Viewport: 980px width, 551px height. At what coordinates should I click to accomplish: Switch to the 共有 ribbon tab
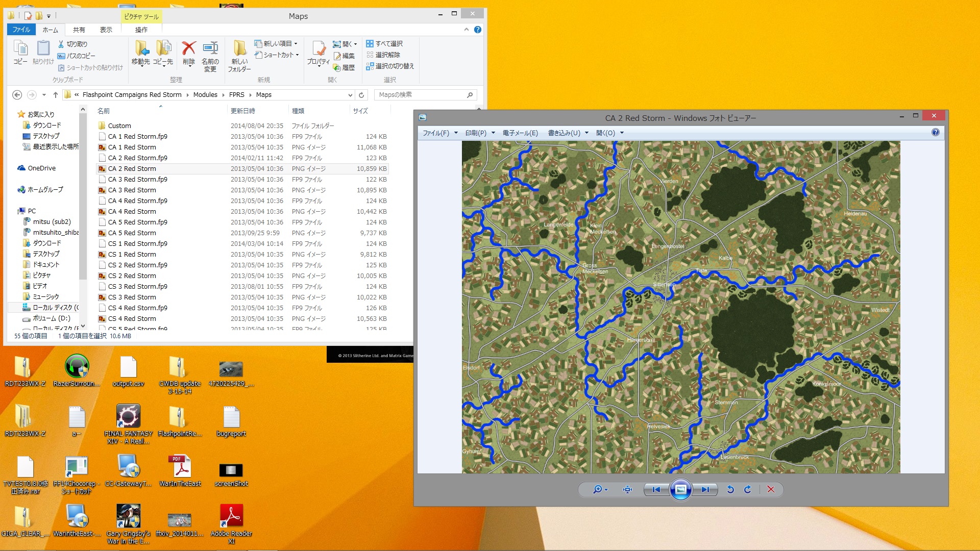click(79, 30)
